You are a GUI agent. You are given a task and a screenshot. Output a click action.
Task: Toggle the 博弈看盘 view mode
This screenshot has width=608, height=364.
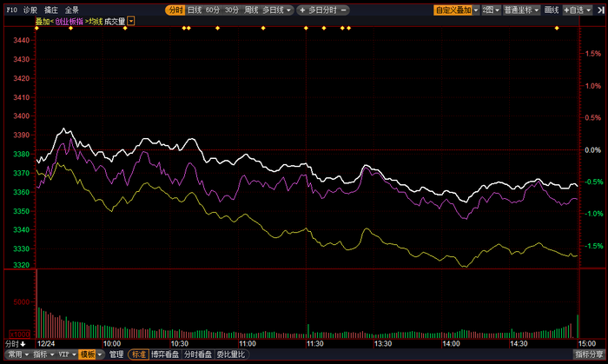click(165, 354)
